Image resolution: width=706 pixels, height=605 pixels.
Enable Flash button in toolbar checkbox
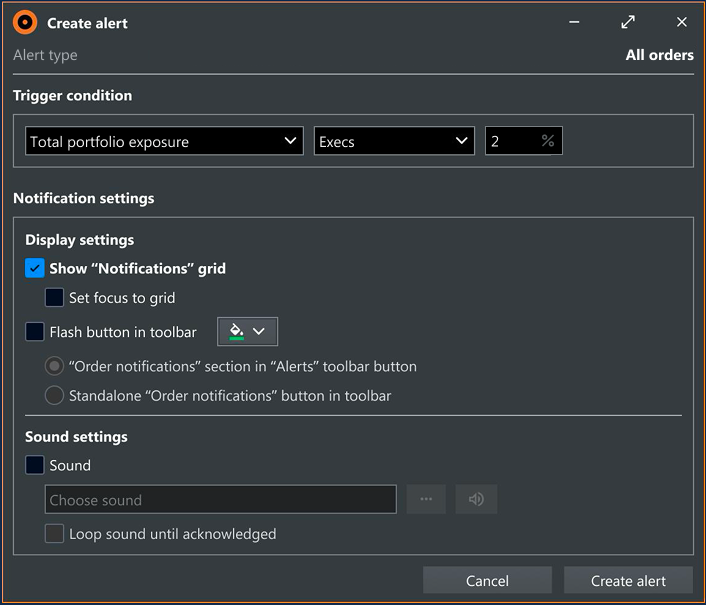35,332
